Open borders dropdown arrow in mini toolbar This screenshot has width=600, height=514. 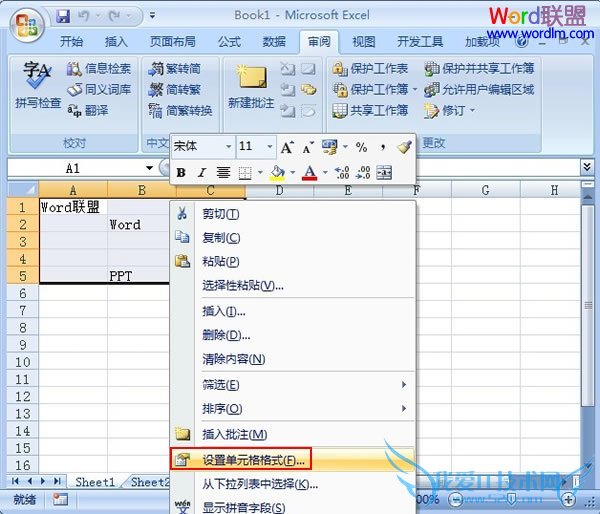pos(260,173)
